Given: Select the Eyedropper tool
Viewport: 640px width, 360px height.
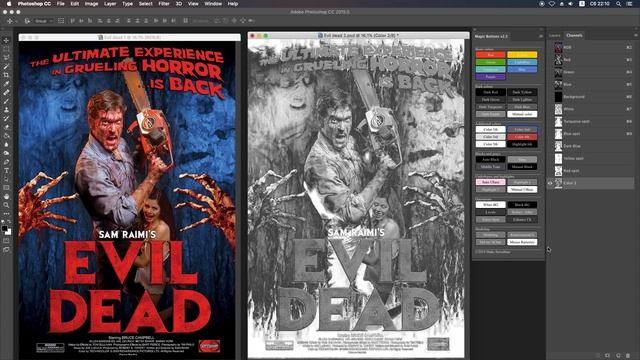Looking at the screenshot, I should (6, 84).
